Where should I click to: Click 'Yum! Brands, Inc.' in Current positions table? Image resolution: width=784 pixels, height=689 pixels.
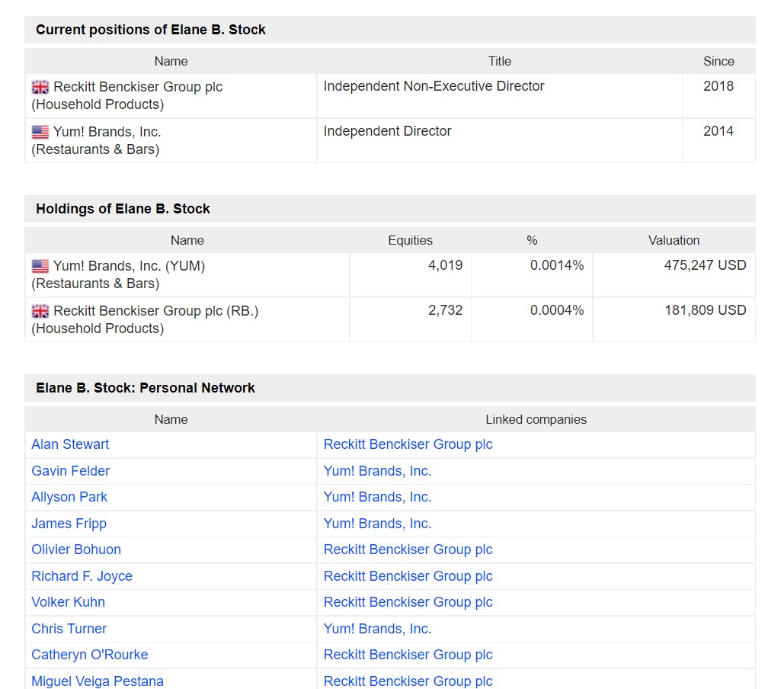(x=107, y=132)
